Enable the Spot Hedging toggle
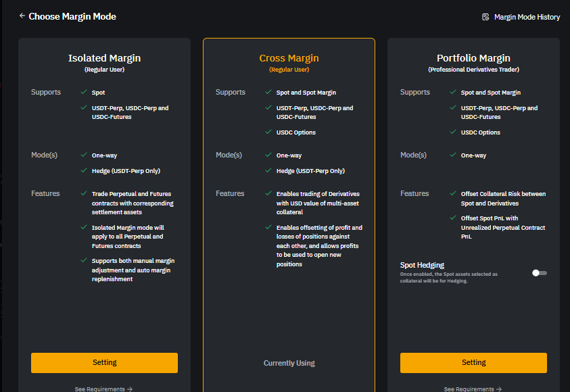This screenshot has height=392, width=570. tap(539, 273)
